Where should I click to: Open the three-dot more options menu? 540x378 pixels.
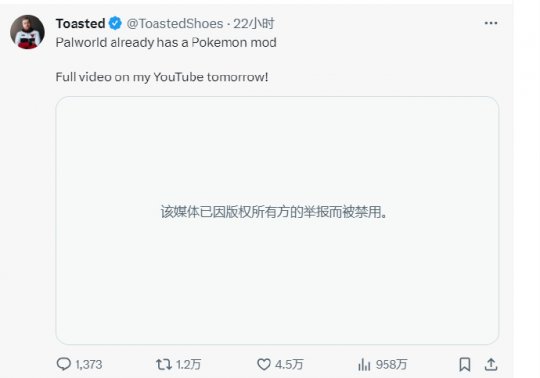pos(491,23)
